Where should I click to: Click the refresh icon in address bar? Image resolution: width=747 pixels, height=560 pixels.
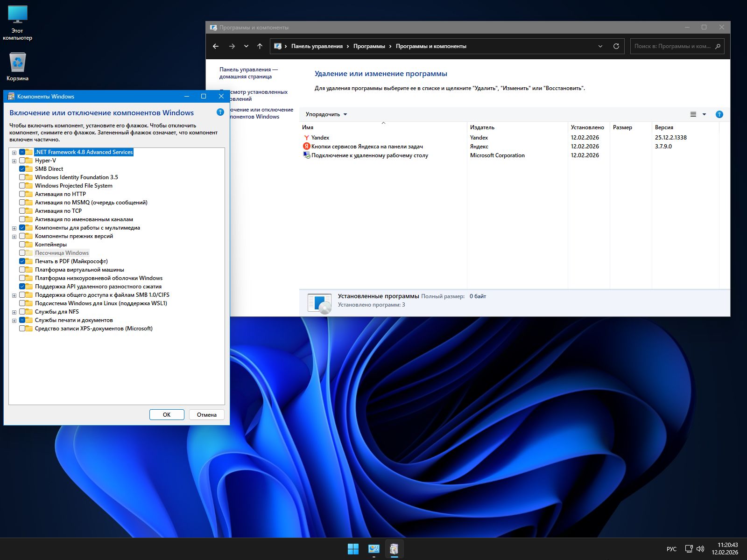click(616, 46)
